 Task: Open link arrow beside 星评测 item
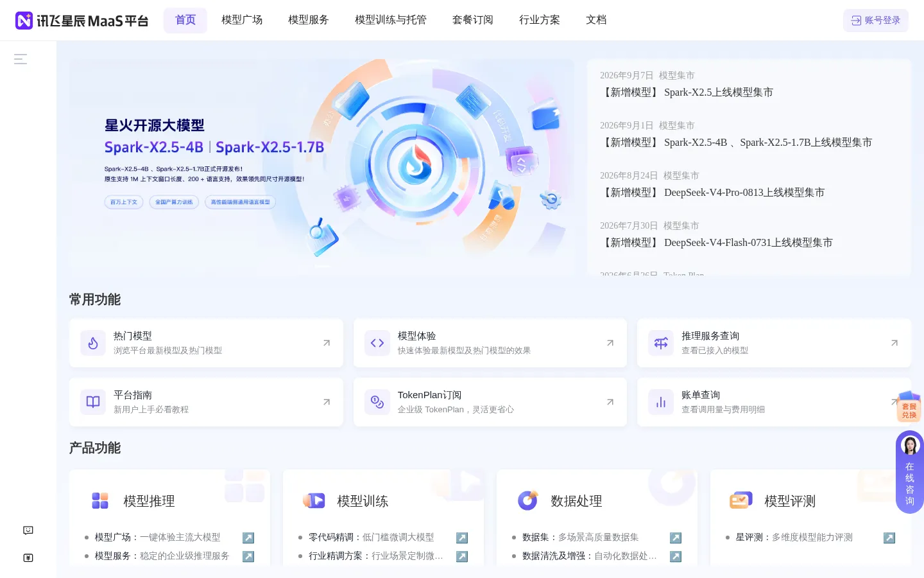pos(889,538)
